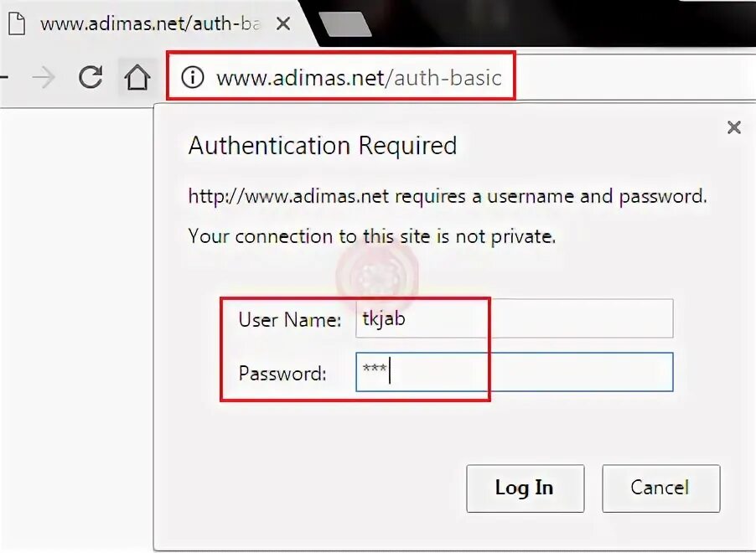Screen dimensions: 756x553
Task: Dismiss the authentication dialog with X
Action: tap(733, 127)
